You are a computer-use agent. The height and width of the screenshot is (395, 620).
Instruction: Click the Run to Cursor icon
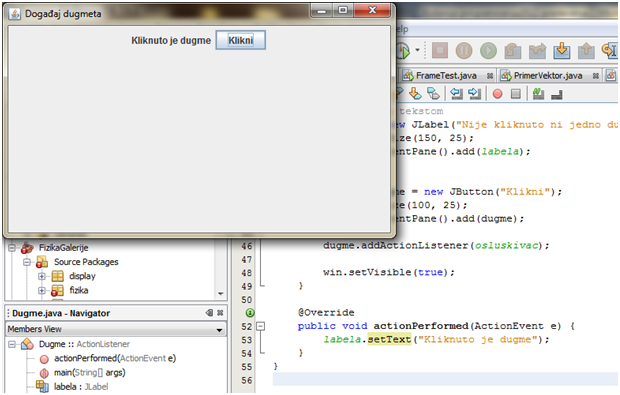click(x=609, y=51)
